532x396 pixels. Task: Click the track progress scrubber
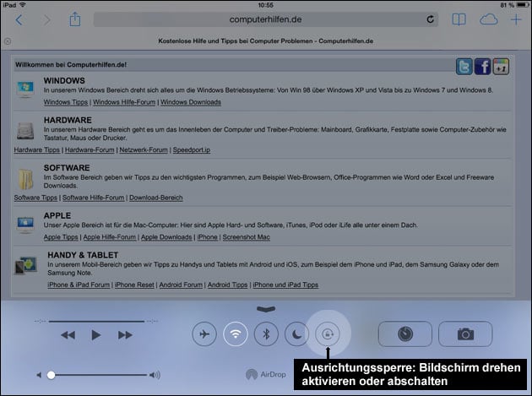[96, 321]
